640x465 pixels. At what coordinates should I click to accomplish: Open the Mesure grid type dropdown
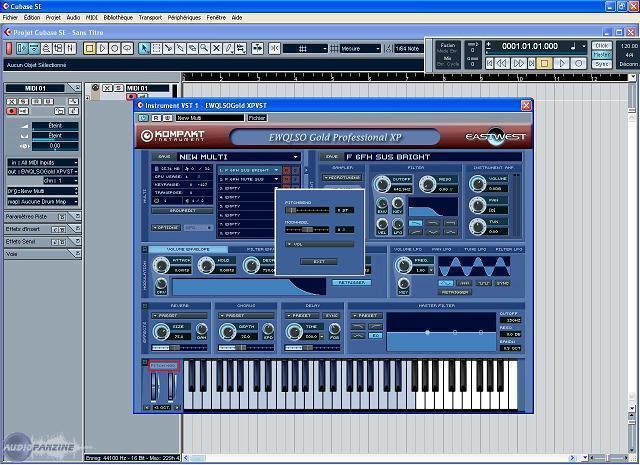point(360,49)
